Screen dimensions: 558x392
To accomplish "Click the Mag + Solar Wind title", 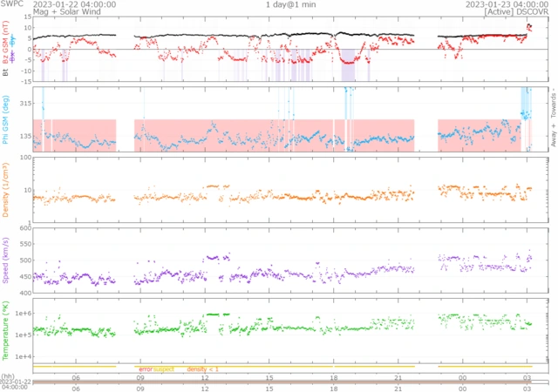I will (x=31, y=13).
